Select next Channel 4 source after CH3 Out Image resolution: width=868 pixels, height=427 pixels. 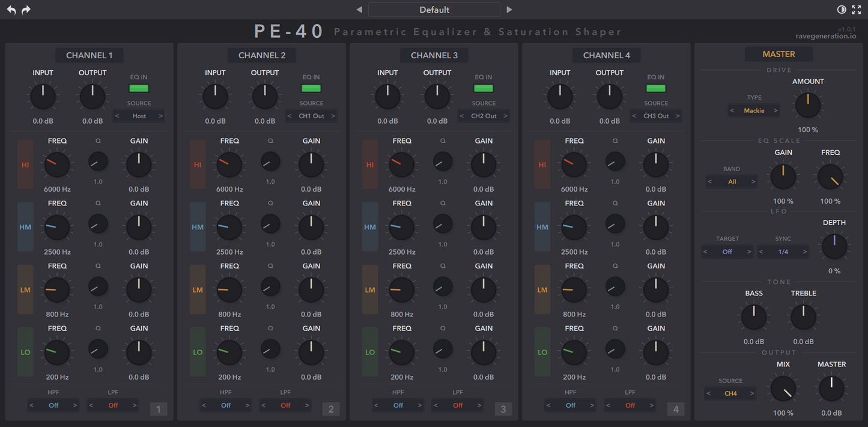(678, 116)
